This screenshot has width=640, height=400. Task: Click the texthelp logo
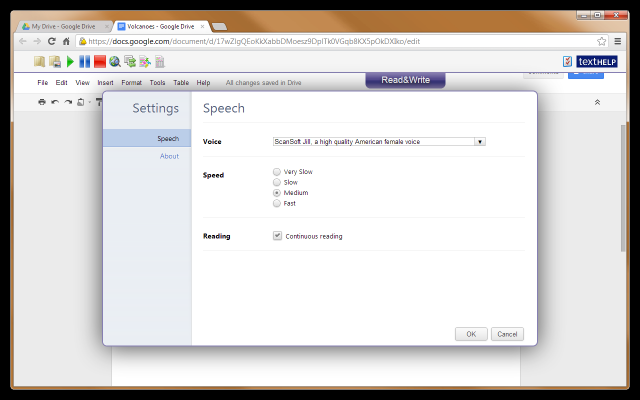(x=597, y=62)
